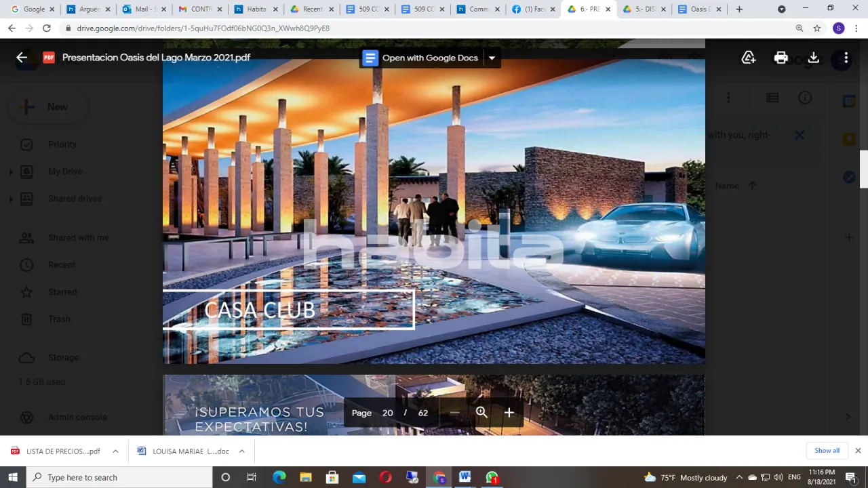
Task: Print the Presentacion Oasis del Lago PDF
Action: coord(781,58)
